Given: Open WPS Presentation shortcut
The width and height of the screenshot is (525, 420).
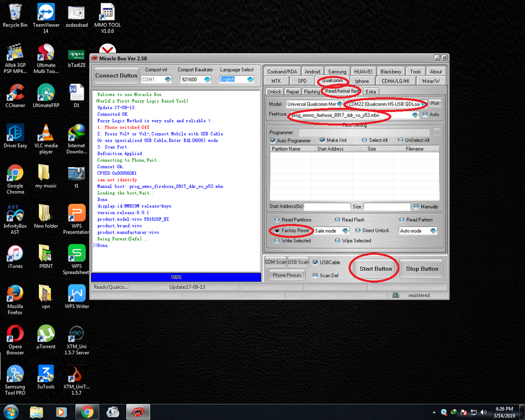Looking at the screenshot, I should coord(77,219).
